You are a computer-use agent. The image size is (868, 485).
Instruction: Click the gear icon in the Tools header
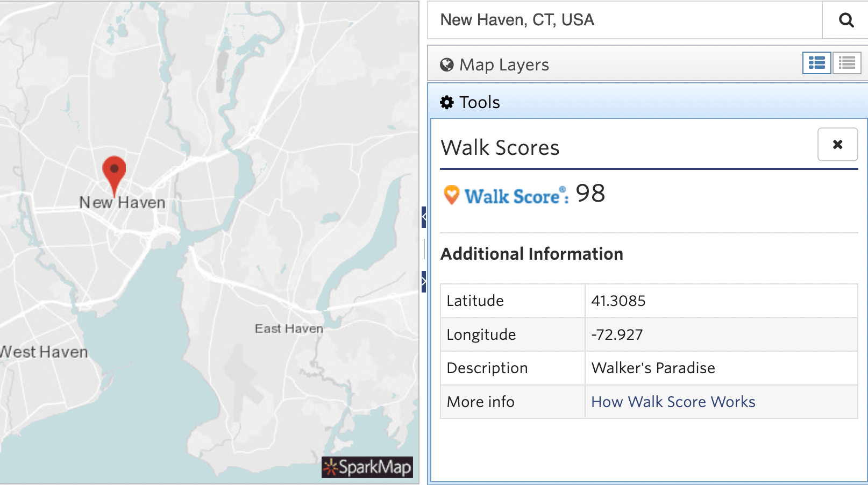point(447,102)
